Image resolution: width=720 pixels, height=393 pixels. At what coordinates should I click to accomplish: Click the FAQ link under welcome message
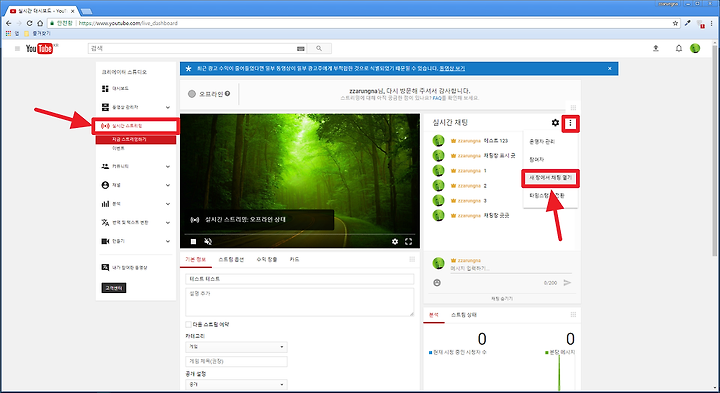point(437,98)
